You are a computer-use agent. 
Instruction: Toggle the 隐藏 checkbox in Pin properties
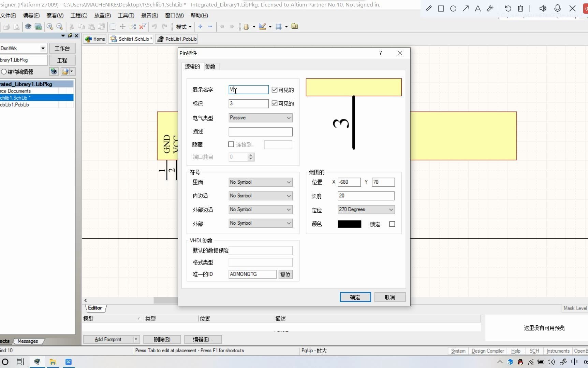tap(231, 144)
